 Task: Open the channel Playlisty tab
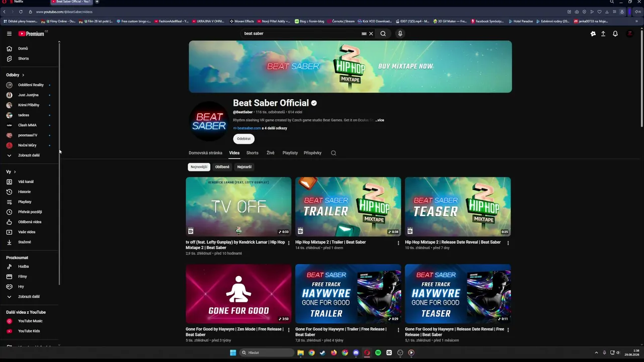pyautogui.click(x=290, y=153)
